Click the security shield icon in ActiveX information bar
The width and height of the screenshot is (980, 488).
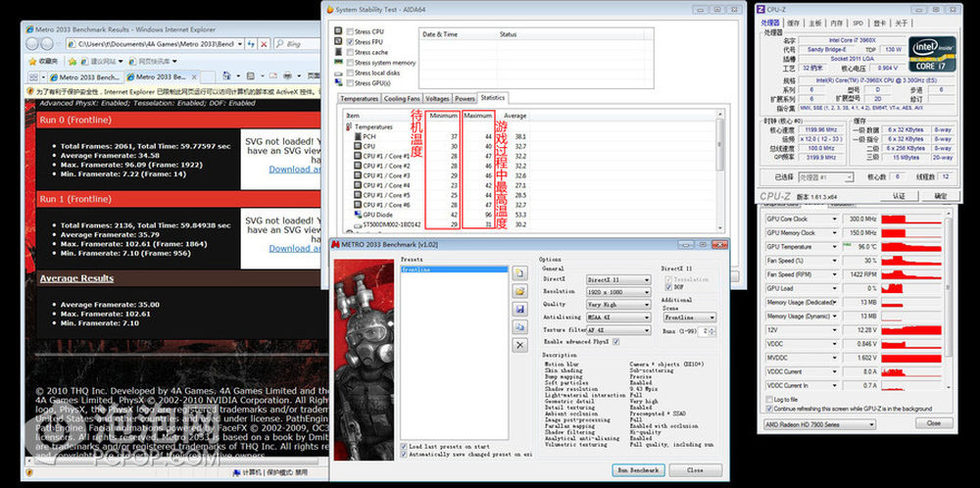tap(28, 91)
